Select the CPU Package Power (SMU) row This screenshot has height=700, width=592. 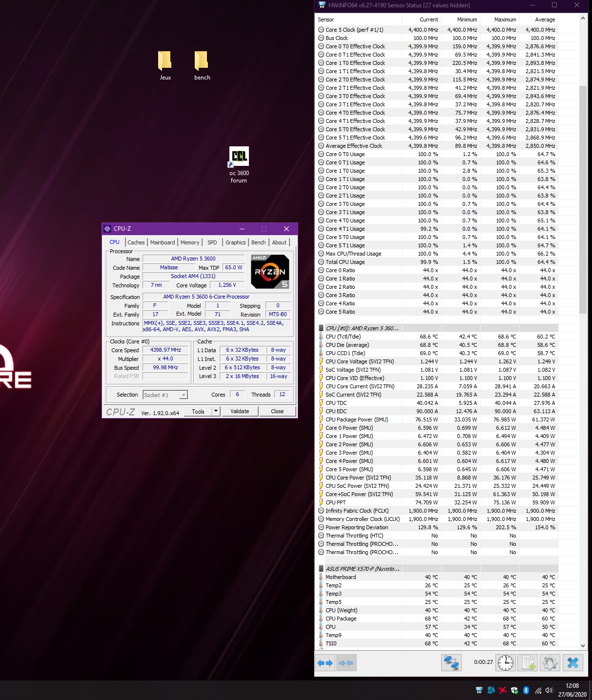(437, 420)
